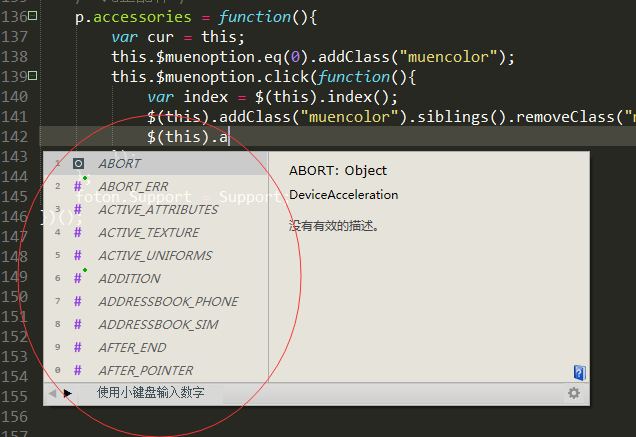The image size is (636, 437).
Task: Click hash icon beside AFTER_POINTER
Action: (x=78, y=370)
